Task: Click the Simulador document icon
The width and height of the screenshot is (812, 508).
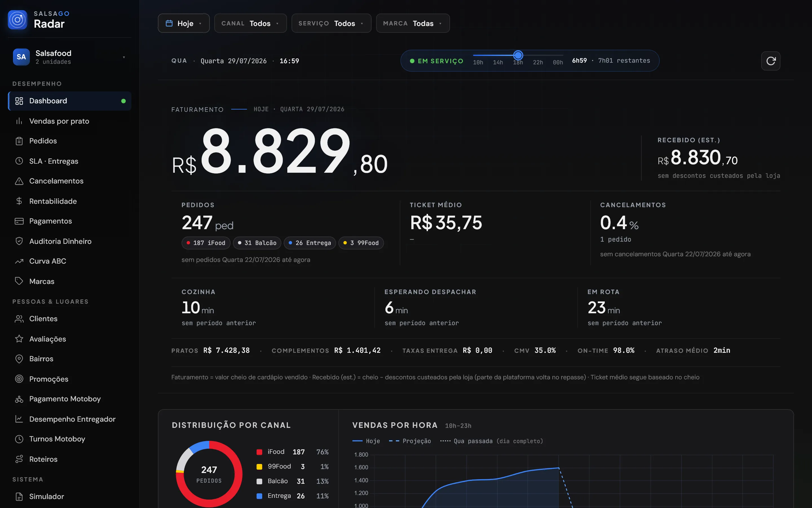Action: (x=19, y=496)
